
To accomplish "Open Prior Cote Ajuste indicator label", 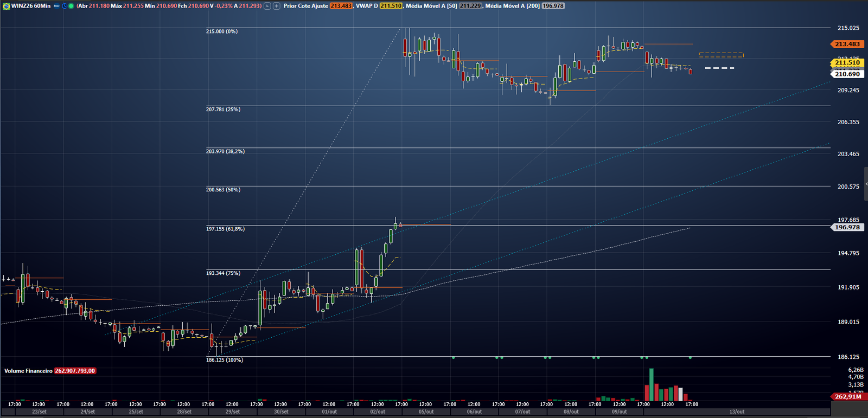I will pyautogui.click(x=306, y=6).
